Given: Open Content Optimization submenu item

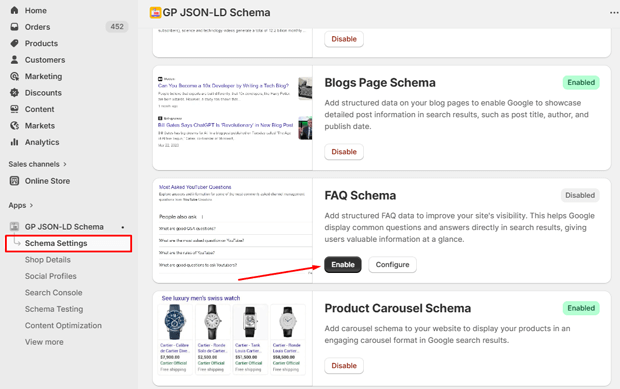Looking at the screenshot, I should point(63,325).
